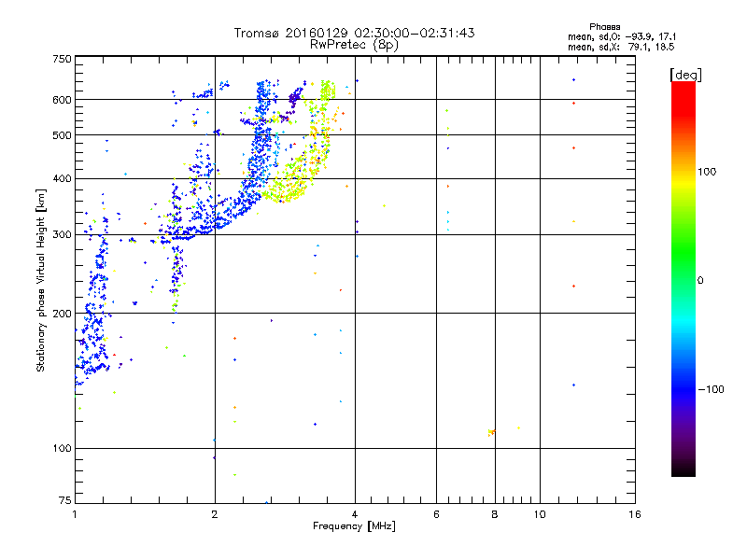Click the phase colorbar

[684, 279]
